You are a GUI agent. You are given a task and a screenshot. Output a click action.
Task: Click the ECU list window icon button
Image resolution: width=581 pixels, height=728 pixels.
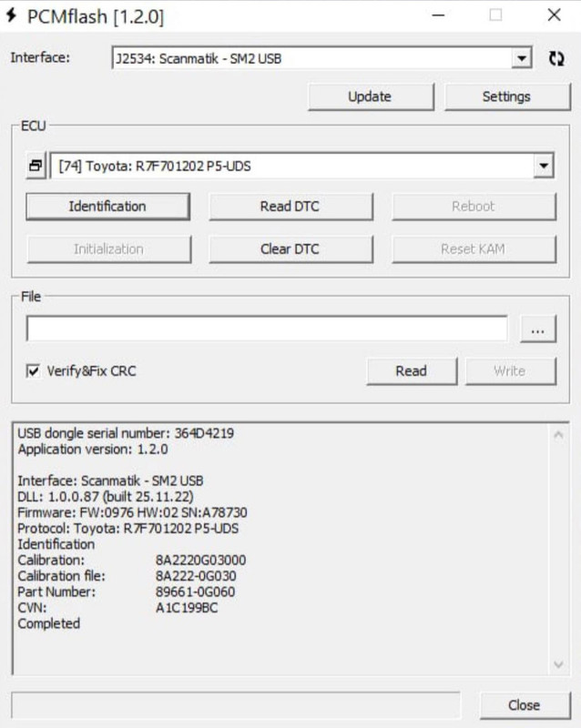click(x=36, y=166)
